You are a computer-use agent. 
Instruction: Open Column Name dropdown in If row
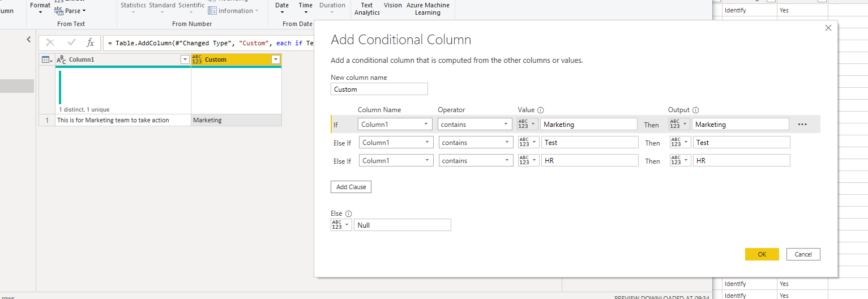[395, 124]
